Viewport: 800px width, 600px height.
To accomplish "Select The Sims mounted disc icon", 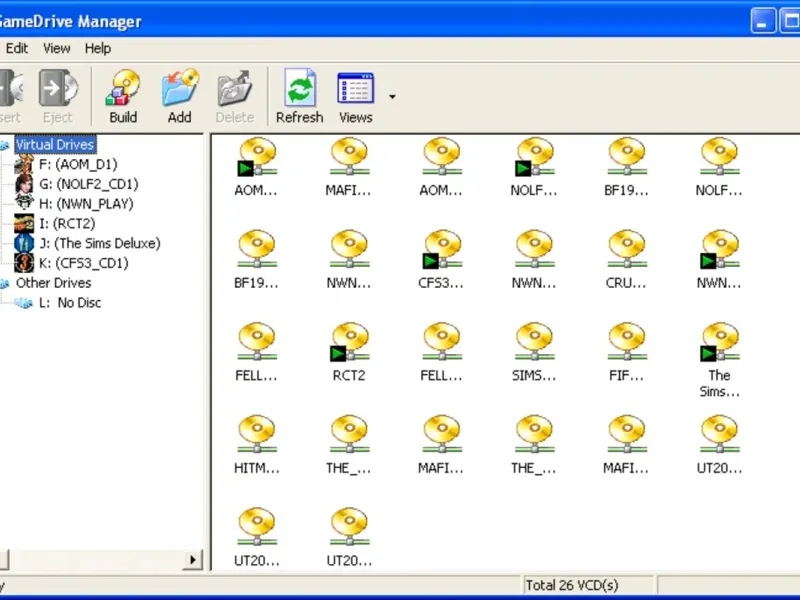I will coord(719,360).
